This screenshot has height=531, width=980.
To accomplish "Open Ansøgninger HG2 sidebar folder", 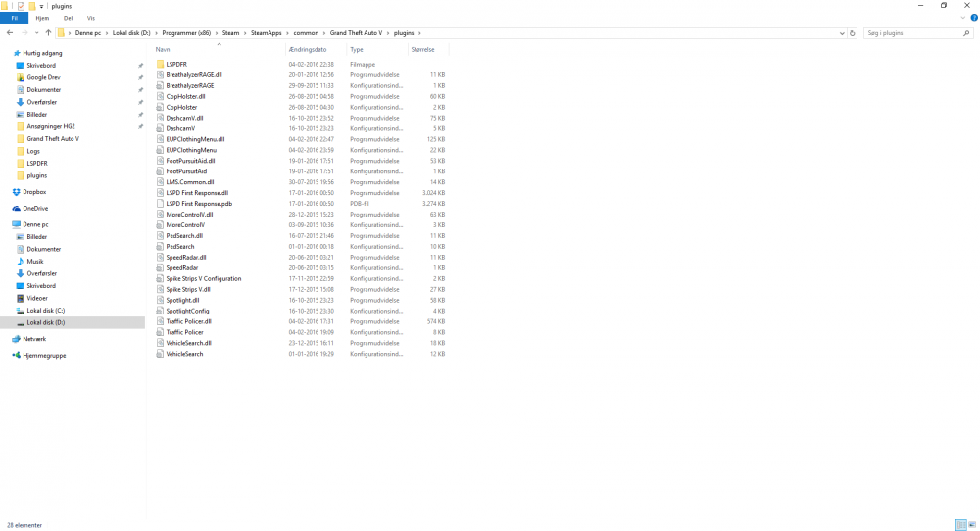I will [50, 126].
